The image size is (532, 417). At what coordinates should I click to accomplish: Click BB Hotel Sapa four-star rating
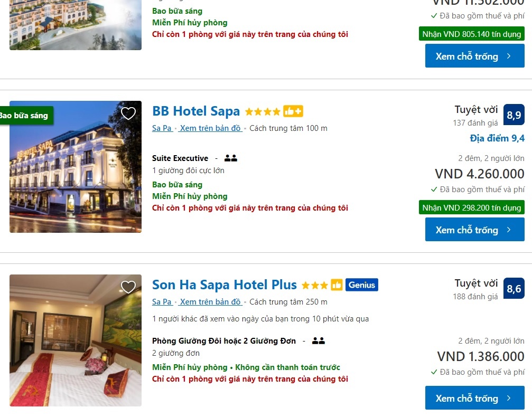click(x=263, y=112)
